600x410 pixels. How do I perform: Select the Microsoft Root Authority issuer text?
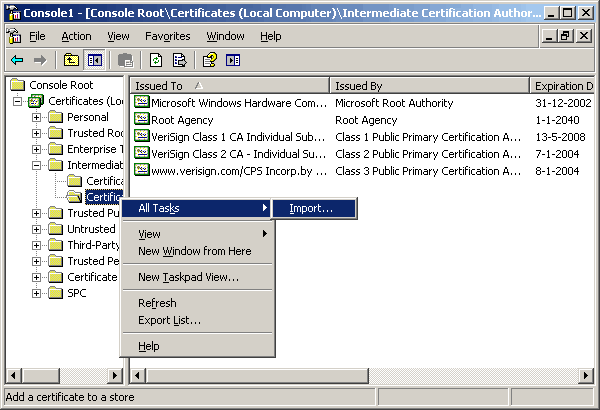coord(394,103)
